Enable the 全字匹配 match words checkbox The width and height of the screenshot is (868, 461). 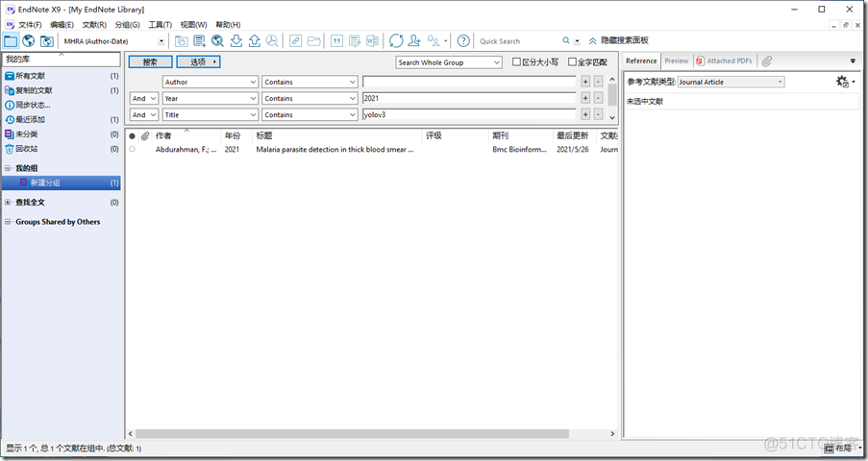point(573,62)
